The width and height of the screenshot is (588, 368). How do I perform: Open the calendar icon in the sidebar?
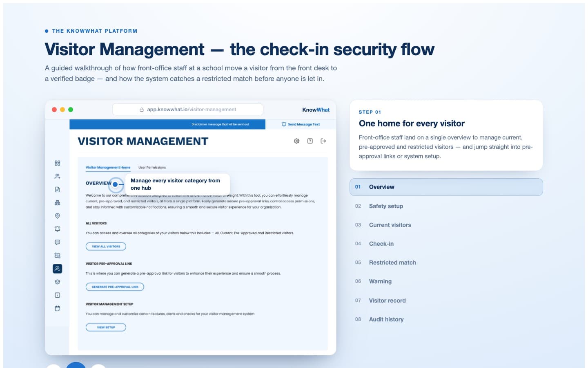57,308
